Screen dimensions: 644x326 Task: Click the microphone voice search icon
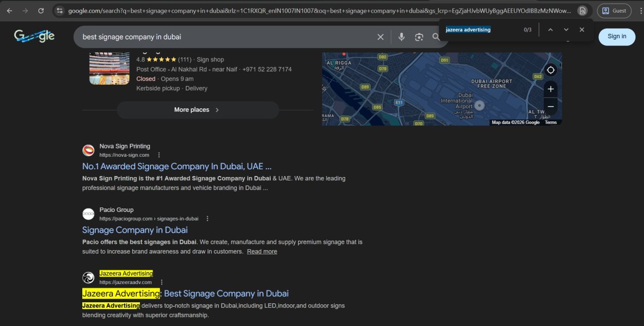tap(401, 37)
